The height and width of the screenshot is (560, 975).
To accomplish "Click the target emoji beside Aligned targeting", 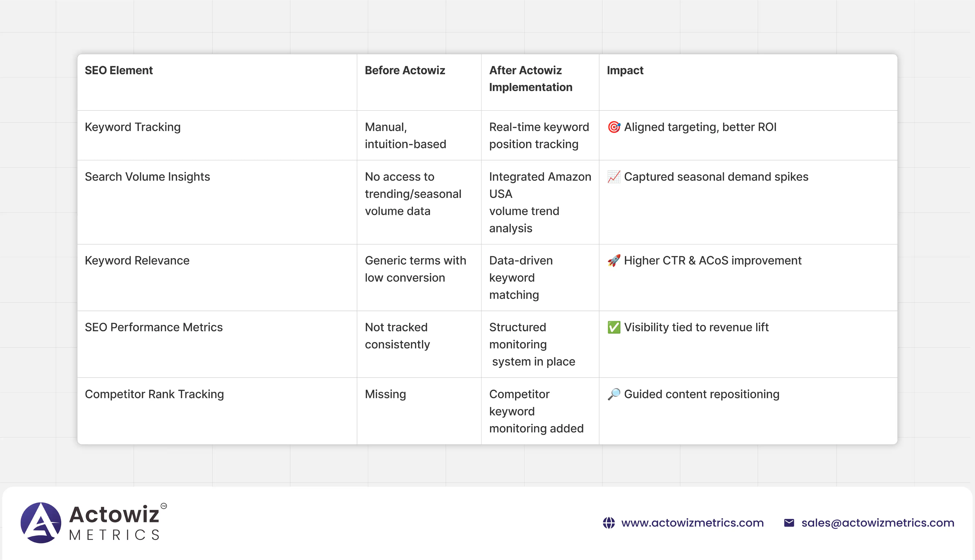I will click(x=614, y=127).
